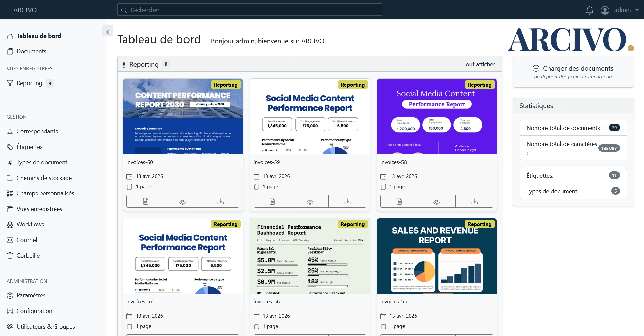This screenshot has height=336, width=644.
Task: Open Paramètres settings
Action: click(26, 295)
